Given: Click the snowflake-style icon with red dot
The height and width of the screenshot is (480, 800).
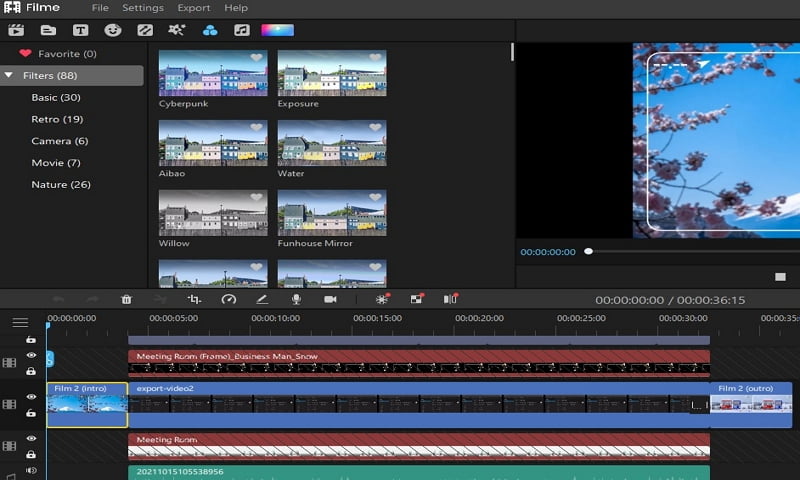Looking at the screenshot, I should point(382,299).
